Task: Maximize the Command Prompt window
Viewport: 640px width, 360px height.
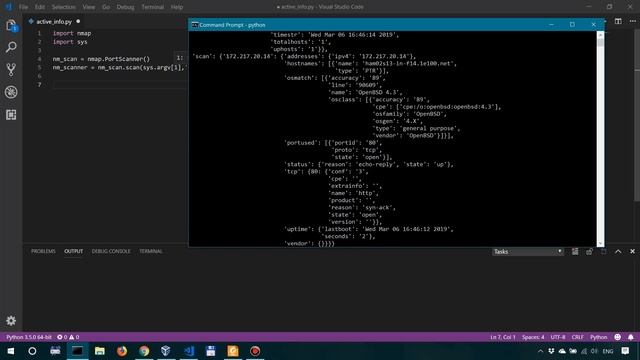Action: pyautogui.click(x=572, y=24)
